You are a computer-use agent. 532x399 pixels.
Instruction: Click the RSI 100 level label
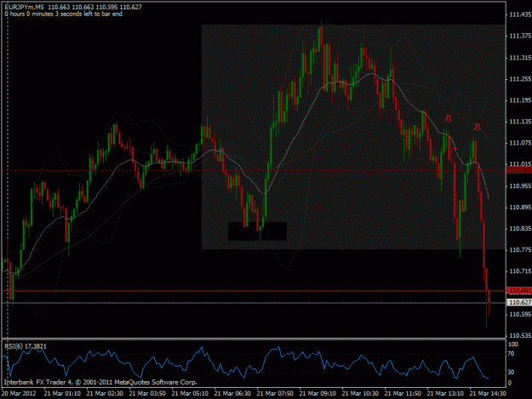coord(513,345)
